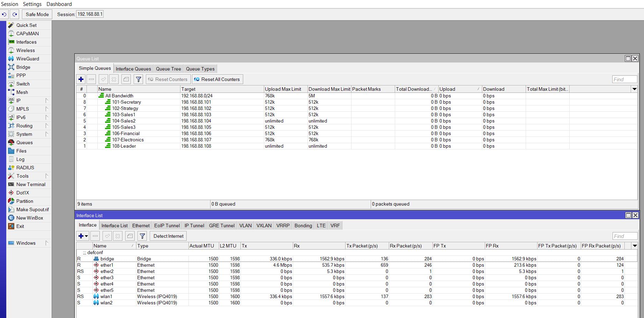Open the queue filter funnel
Image resolution: width=644 pixels, height=318 pixels.
138,79
